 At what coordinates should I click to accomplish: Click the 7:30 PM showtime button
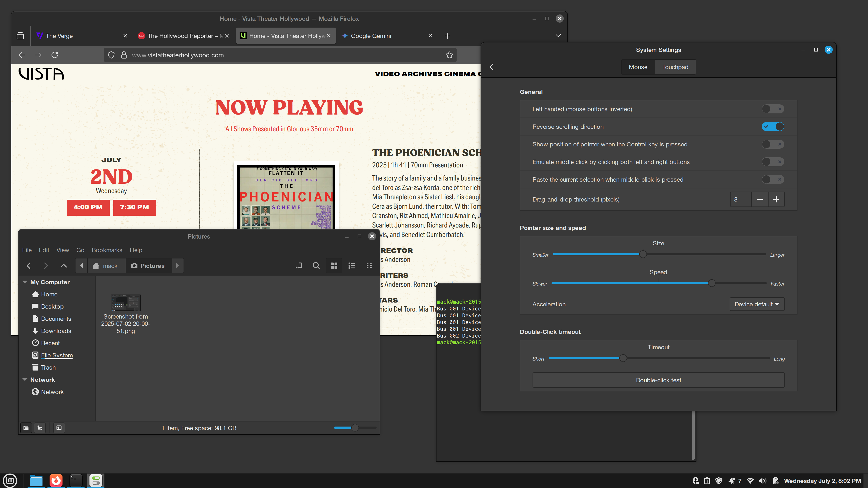pyautogui.click(x=134, y=207)
